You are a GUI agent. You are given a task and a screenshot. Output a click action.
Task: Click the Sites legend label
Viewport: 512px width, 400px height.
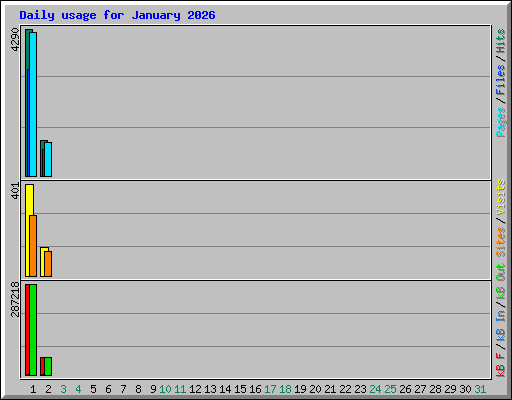coord(501,242)
